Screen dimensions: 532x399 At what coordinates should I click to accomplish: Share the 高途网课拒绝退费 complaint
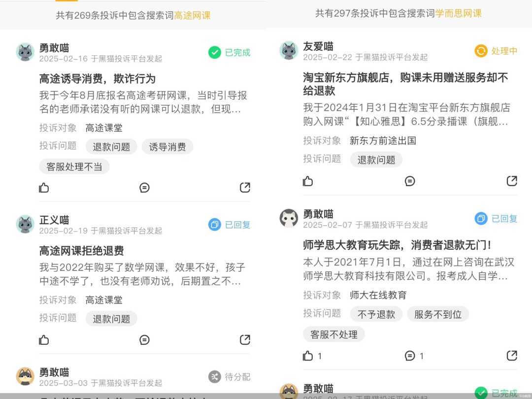click(245, 339)
